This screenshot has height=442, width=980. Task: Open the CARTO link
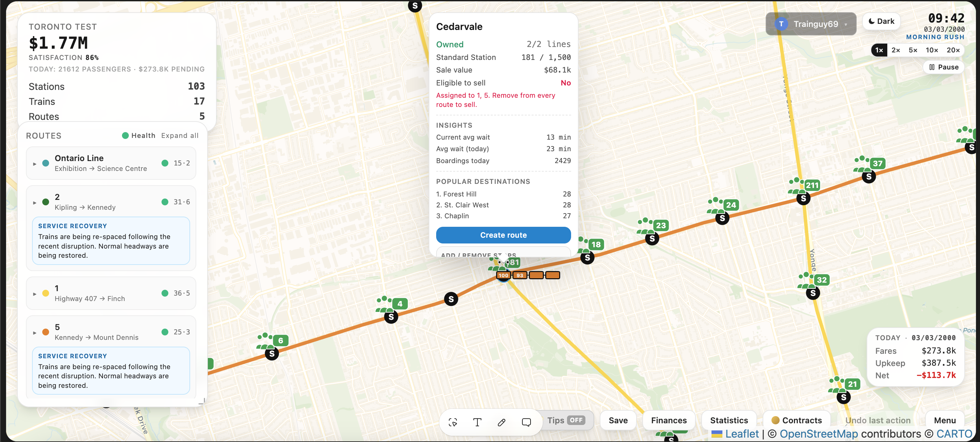[x=954, y=434]
